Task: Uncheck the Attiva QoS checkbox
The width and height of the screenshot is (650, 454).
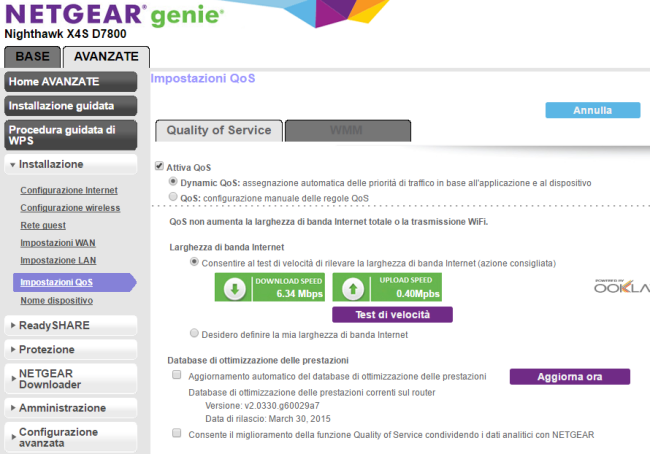Action: point(159,166)
